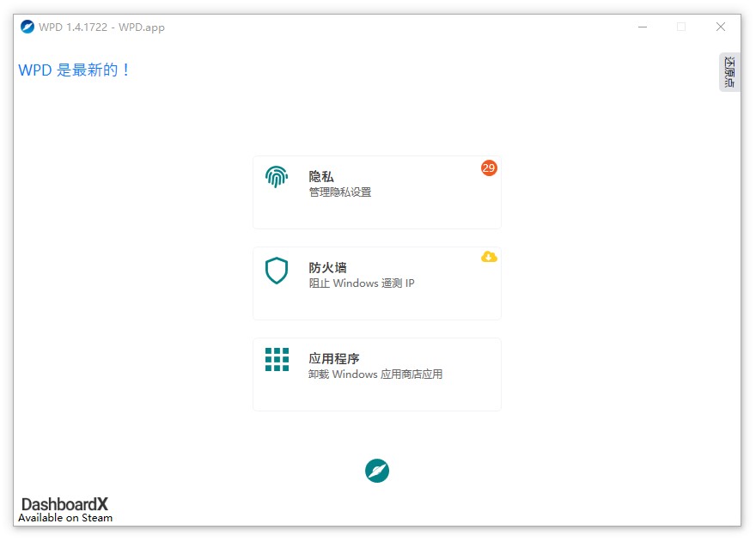Close the WPD window
The width and height of the screenshot is (756, 542).
tap(720, 27)
